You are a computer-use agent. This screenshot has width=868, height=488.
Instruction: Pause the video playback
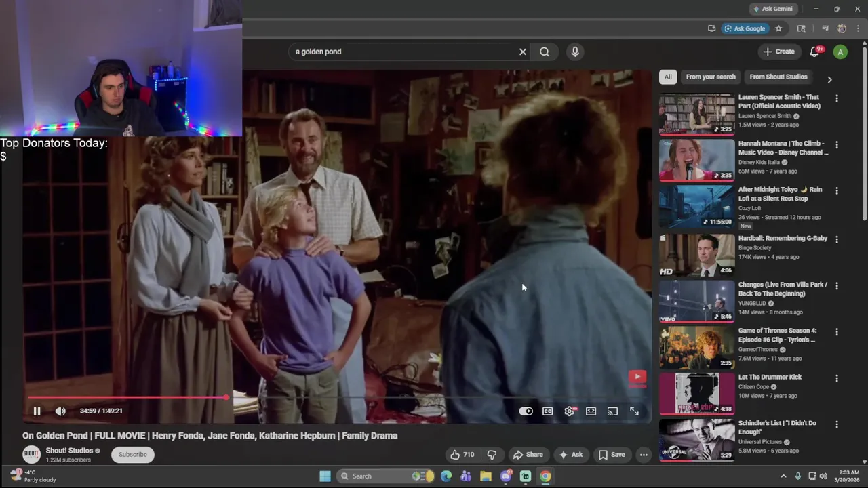[x=37, y=411]
